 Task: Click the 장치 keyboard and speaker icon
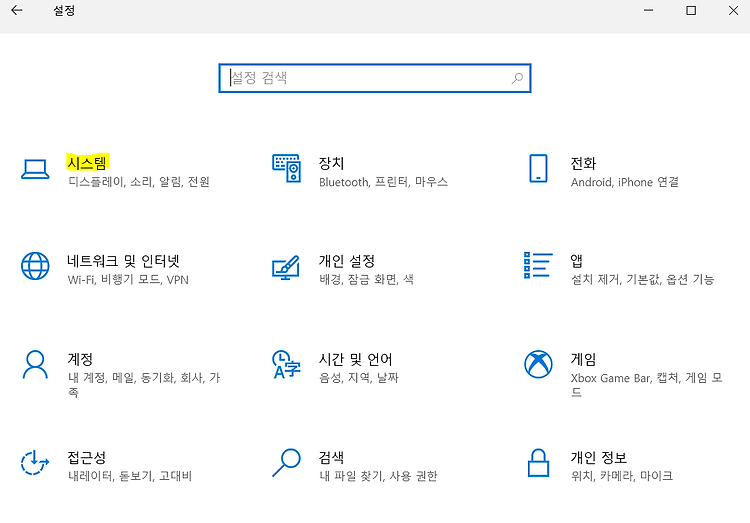pyautogui.click(x=287, y=168)
